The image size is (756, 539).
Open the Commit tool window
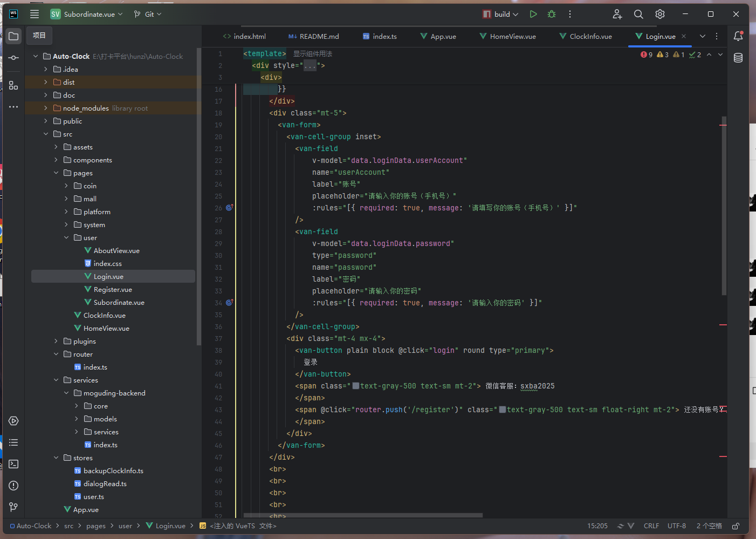13,58
